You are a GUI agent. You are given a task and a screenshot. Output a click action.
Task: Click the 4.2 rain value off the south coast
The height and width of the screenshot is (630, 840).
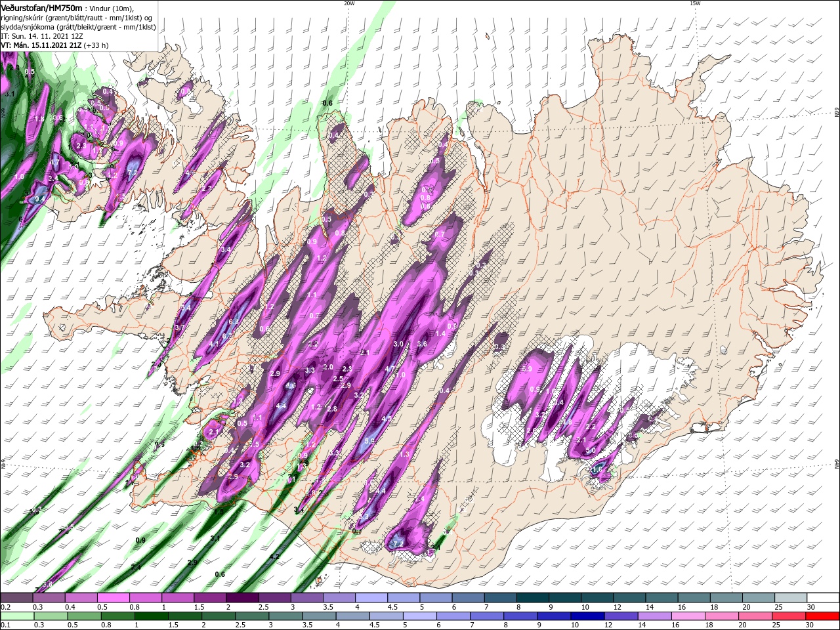click(275, 556)
